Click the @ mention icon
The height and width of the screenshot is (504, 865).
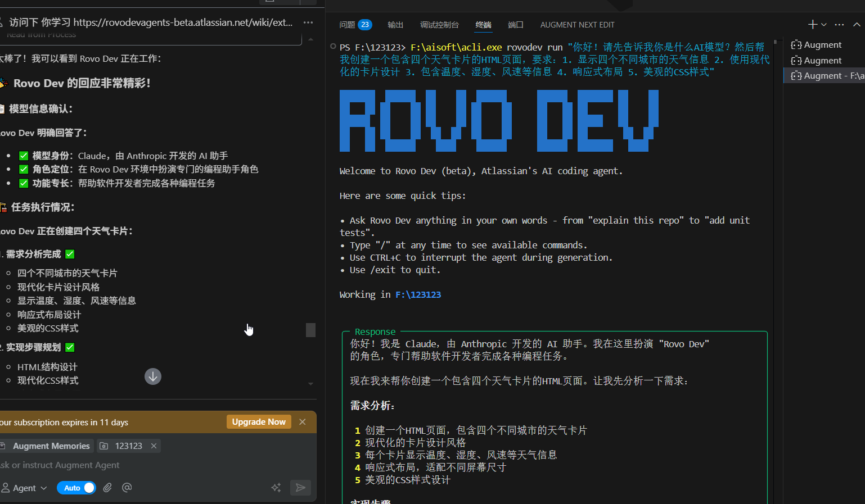tap(127, 488)
